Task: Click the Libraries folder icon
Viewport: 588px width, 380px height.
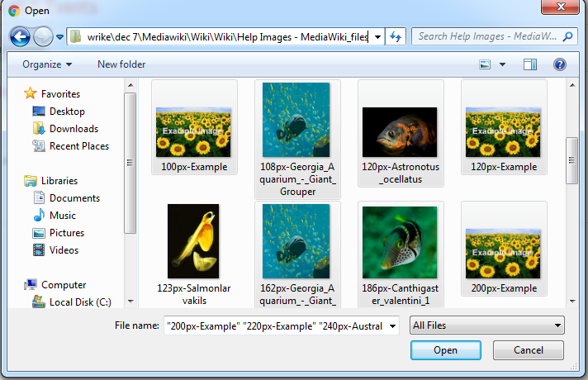Action: tap(31, 181)
